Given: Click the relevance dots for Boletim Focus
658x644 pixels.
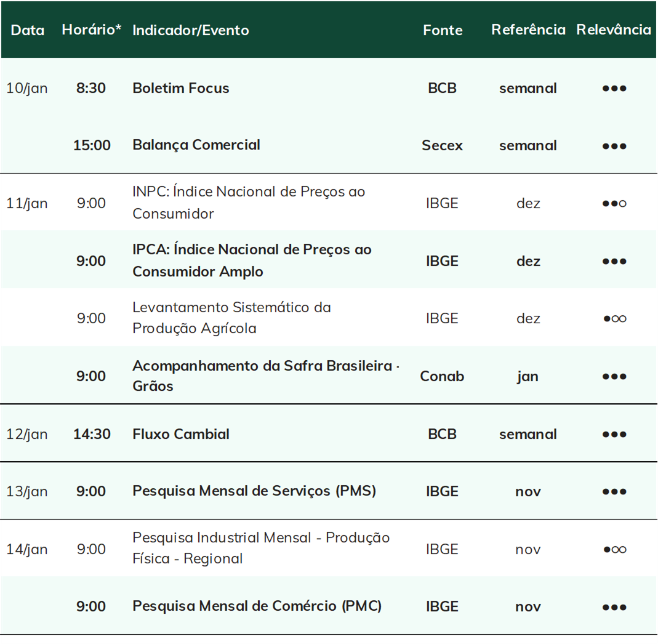Looking at the screenshot, I should point(614,89).
